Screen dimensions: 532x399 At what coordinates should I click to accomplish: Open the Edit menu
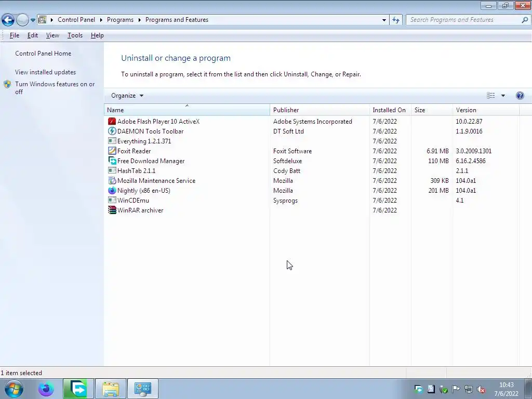(33, 35)
